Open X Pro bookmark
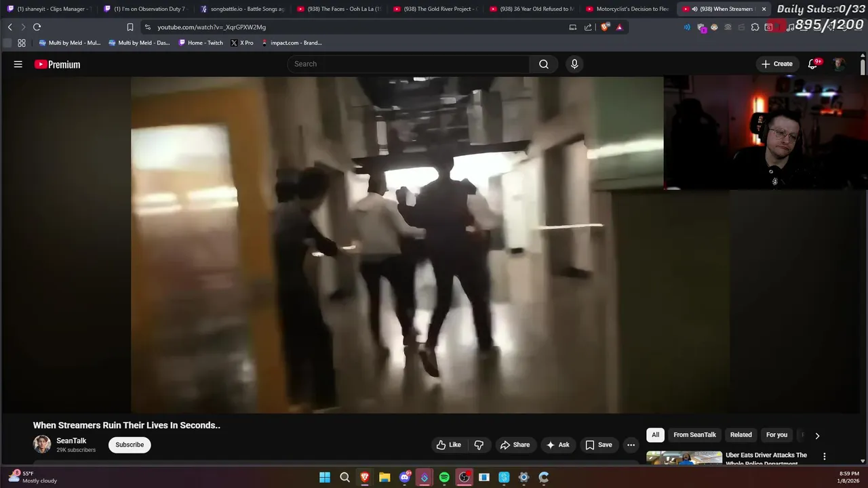Image resolution: width=868 pixels, height=488 pixels. click(x=242, y=43)
